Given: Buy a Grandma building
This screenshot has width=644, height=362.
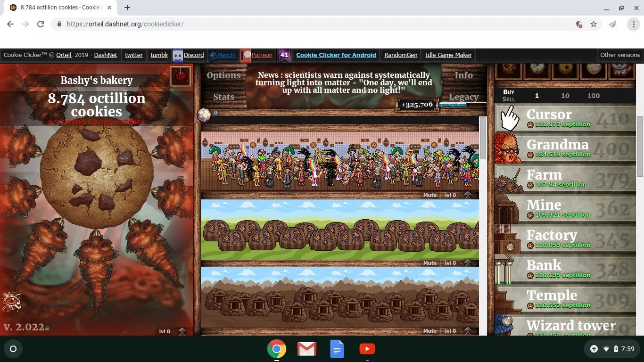Looking at the screenshot, I should pyautogui.click(x=565, y=148).
